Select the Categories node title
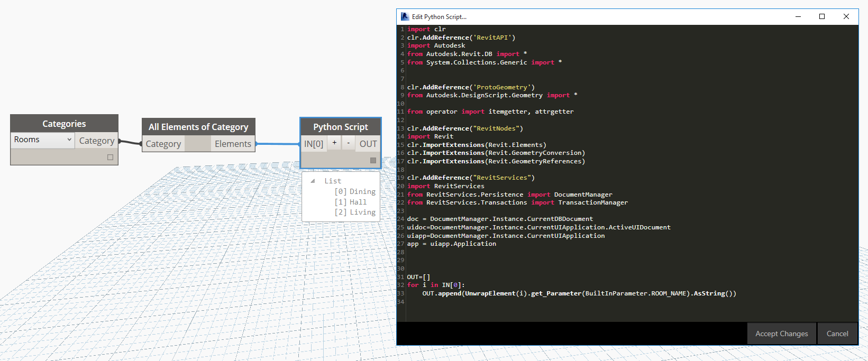The width and height of the screenshot is (868, 361). (64, 124)
